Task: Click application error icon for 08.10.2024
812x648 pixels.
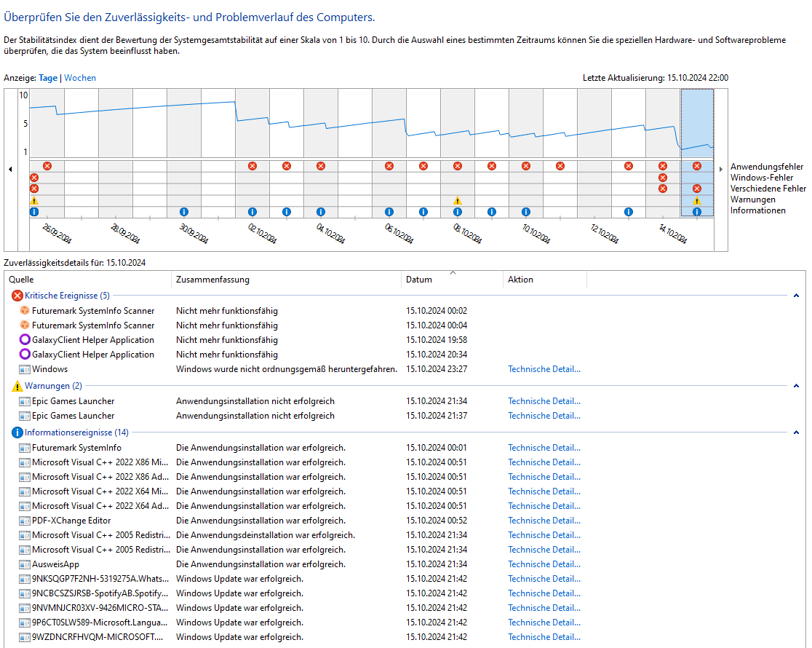Action: point(457,166)
